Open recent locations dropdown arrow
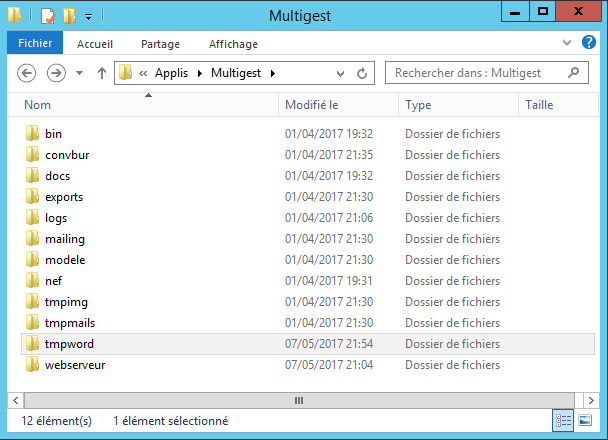The width and height of the screenshot is (608, 440). click(x=78, y=73)
